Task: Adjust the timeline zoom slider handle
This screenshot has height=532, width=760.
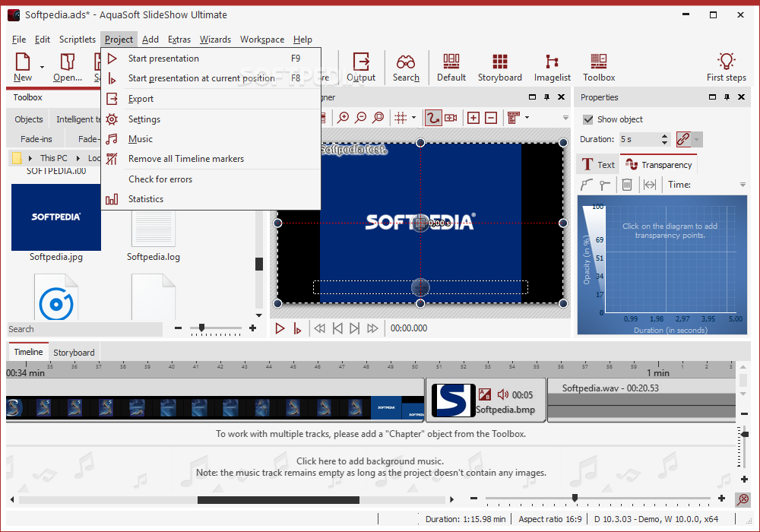Action: [x=575, y=498]
